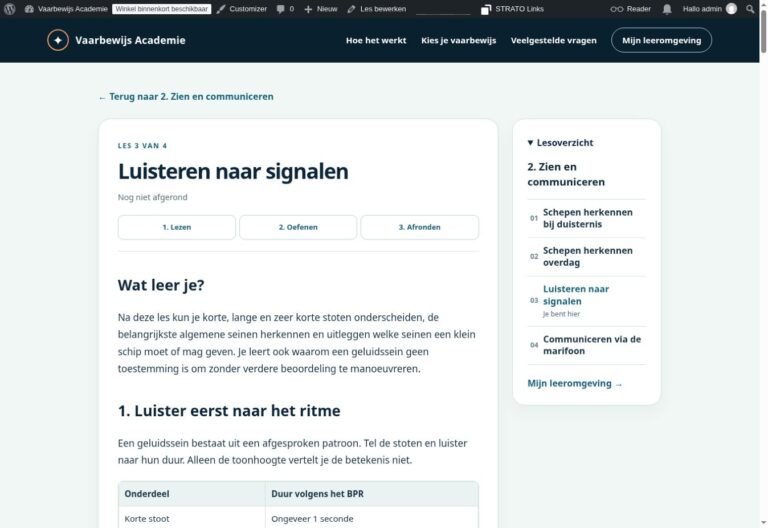Select the '2. Oefenen' step tab

point(298,227)
